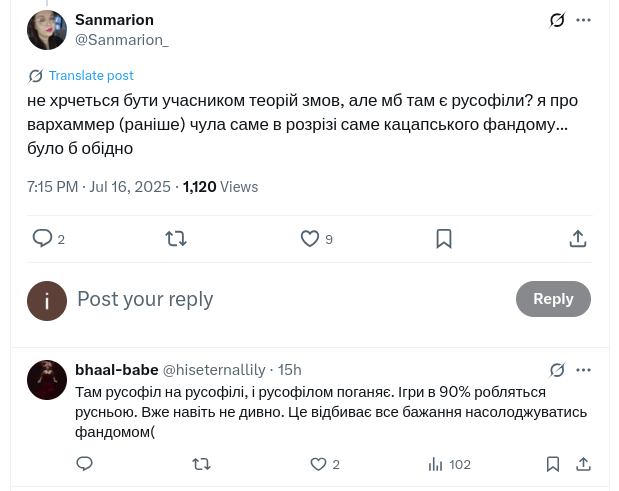Click the Translate post link
The width and height of the screenshot is (619, 491).
pyautogui.click(x=90, y=76)
